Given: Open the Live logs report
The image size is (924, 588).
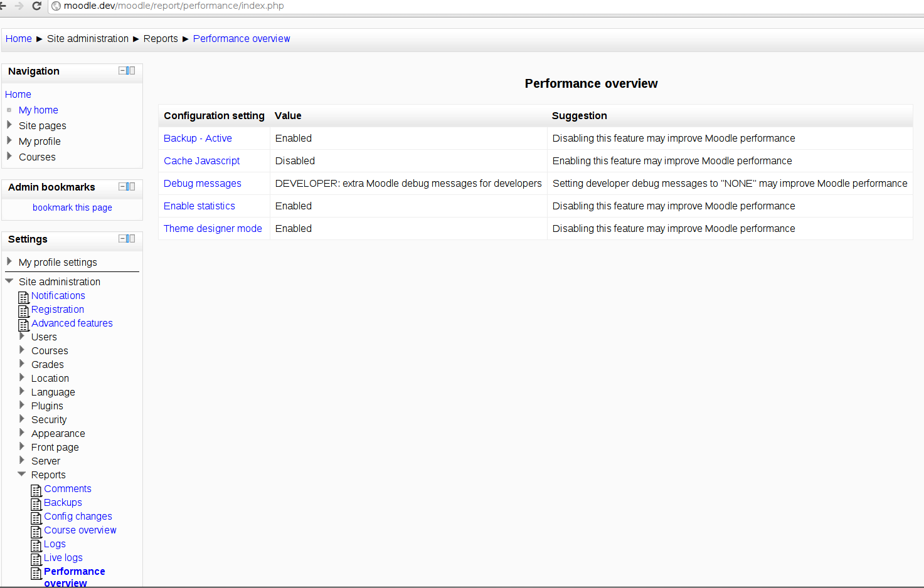Looking at the screenshot, I should [63, 557].
